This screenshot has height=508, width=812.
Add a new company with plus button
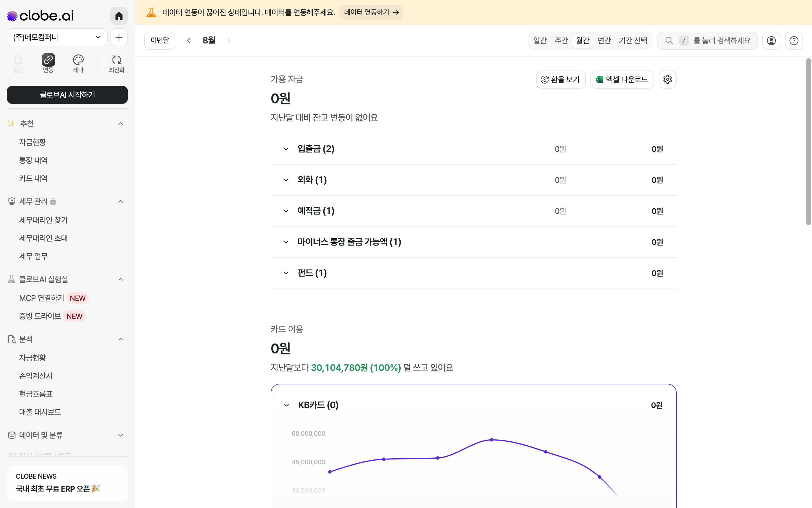[x=119, y=37]
